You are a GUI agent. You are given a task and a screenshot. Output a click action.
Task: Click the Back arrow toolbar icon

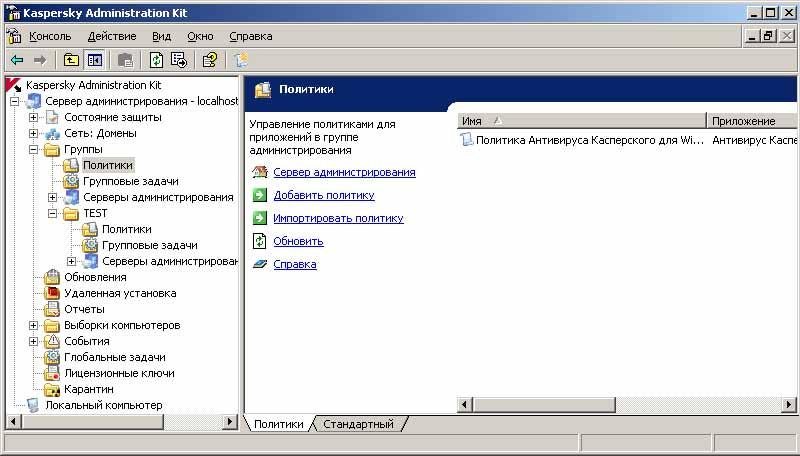click(x=17, y=60)
